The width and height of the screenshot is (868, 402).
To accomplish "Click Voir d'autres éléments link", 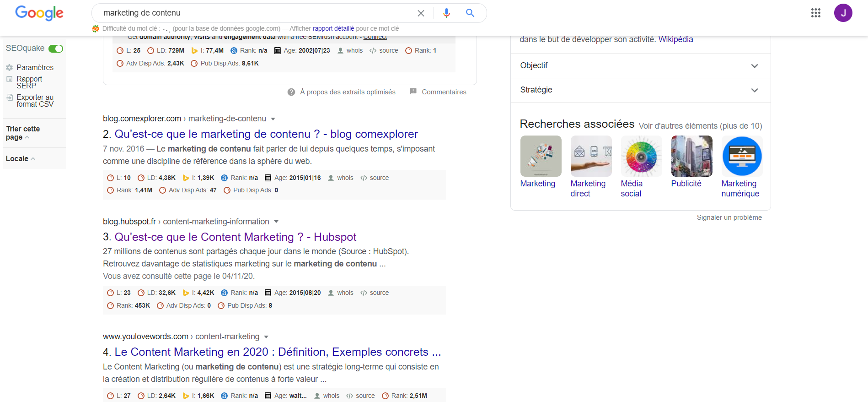I will 700,126.
